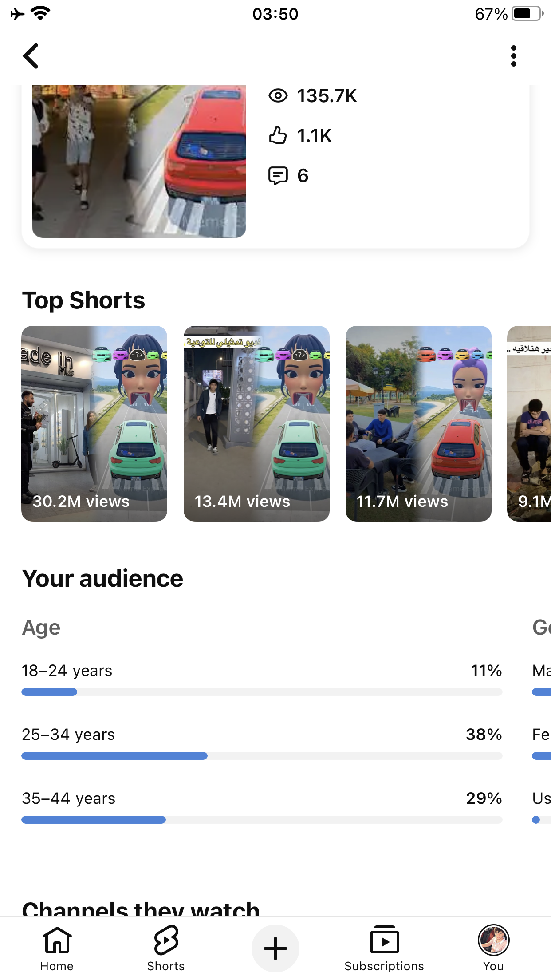The image size is (551, 980).
Task: Go back with the back arrow
Action: [31, 56]
